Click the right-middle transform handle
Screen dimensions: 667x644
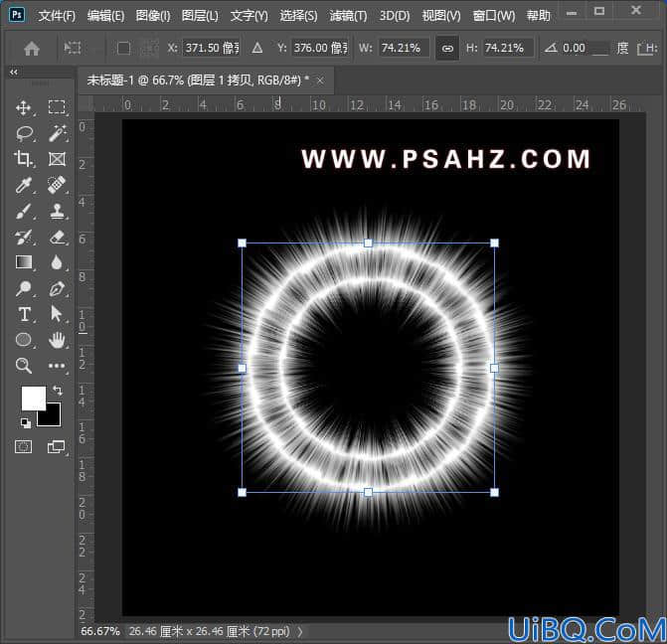pyautogui.click(x=494, y=368)
